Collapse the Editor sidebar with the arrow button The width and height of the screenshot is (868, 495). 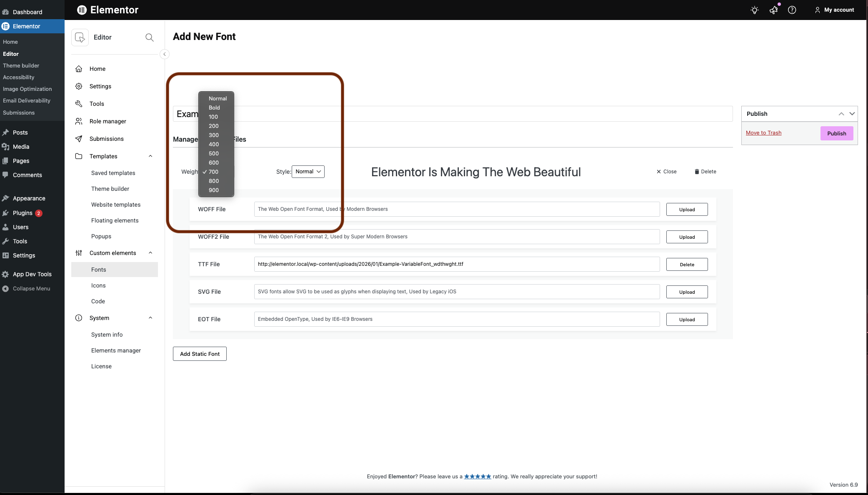[165, 54]
